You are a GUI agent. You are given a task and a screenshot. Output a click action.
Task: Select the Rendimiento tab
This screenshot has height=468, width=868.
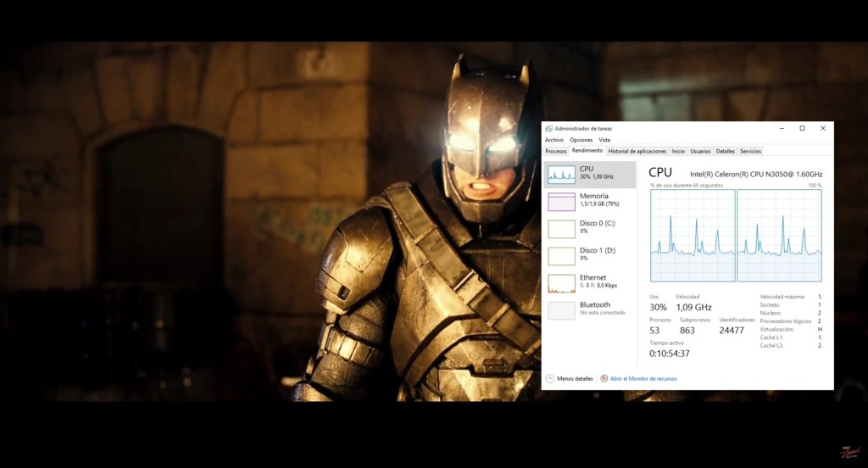tap(587, 151)
